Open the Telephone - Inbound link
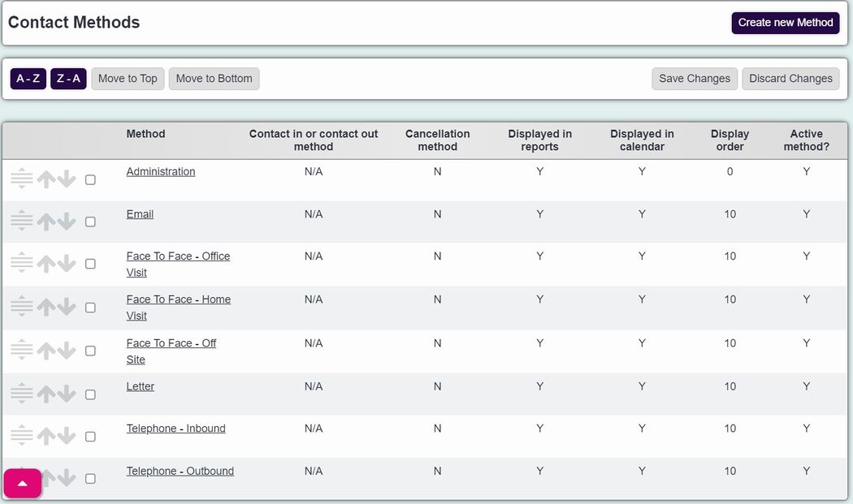The image size is (853, 504). 175,429
